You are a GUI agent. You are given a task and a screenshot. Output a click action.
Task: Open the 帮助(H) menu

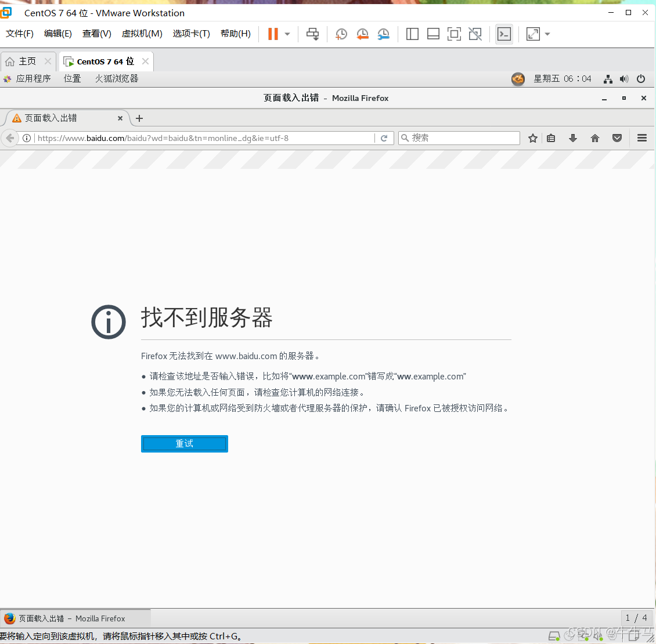[x=236, y=34]
